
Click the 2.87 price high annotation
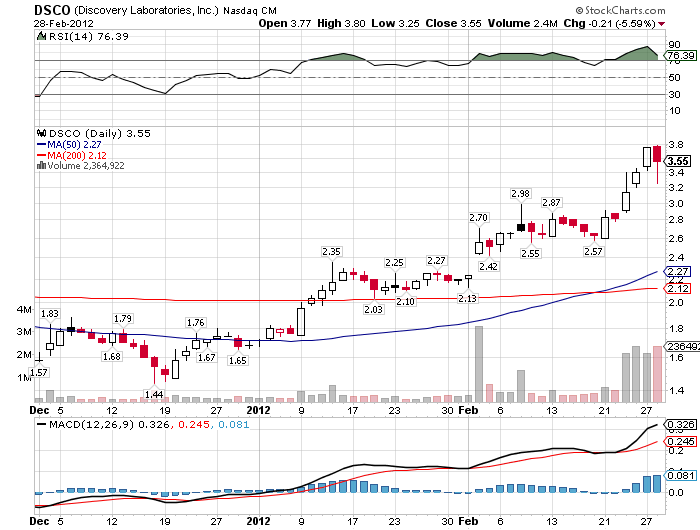point(551,202)
